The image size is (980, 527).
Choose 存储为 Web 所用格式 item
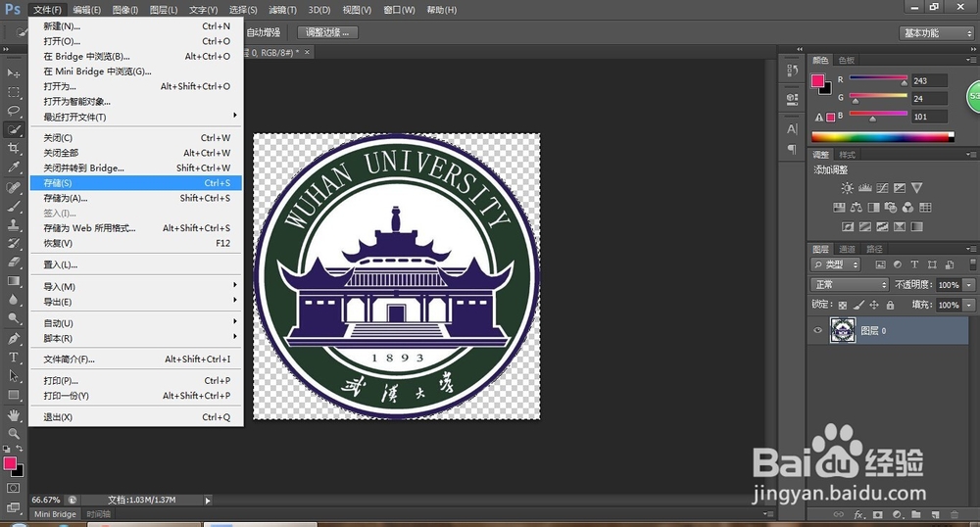(x=136, y=228)
